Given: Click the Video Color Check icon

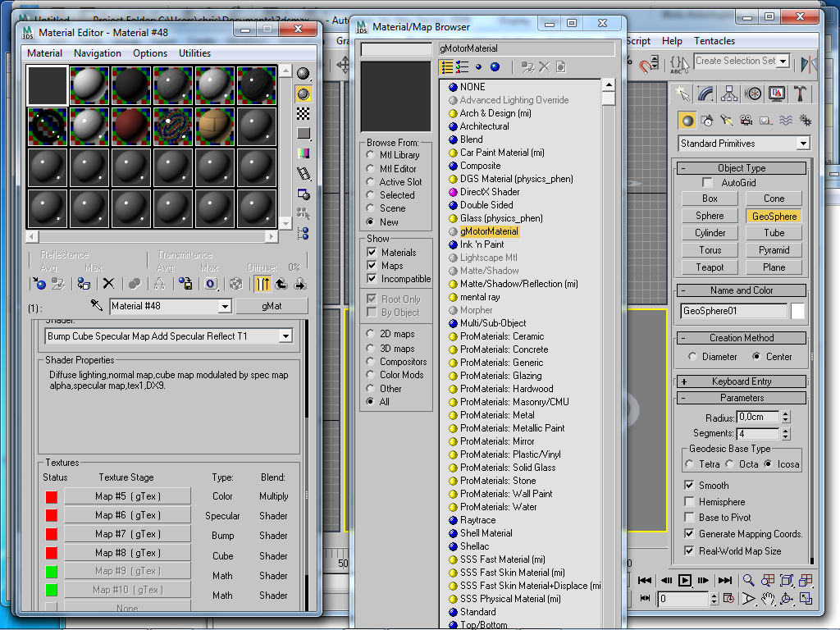Looking at the screenshot, I should pyautogui.click(x=304, y=153).
